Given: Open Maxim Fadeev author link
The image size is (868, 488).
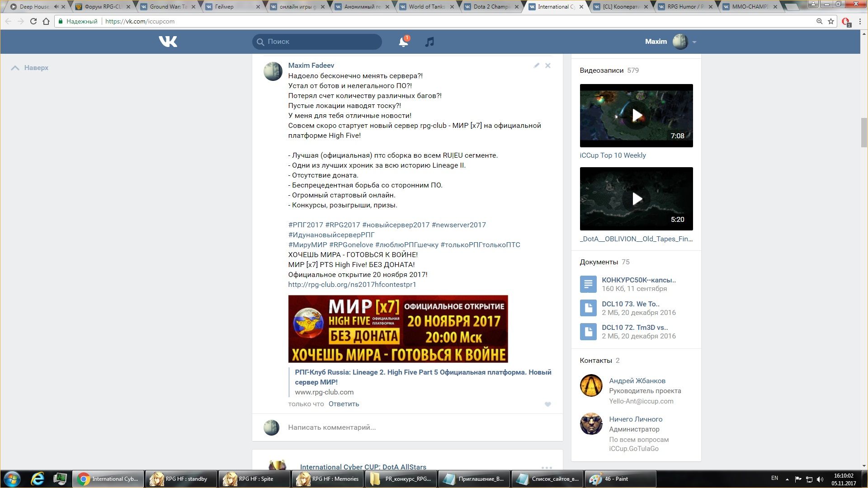Looking at the screenshot, I should [x=311, y=66].
